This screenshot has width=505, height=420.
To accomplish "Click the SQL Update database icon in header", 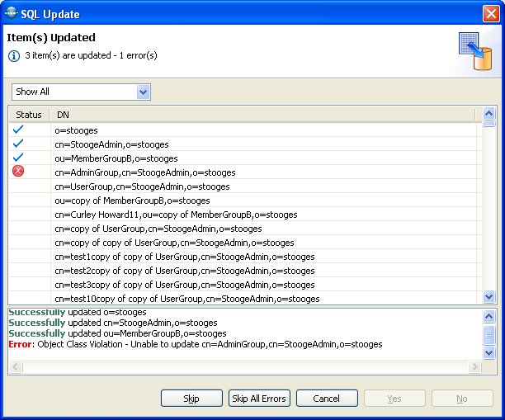I will [474, 53].
